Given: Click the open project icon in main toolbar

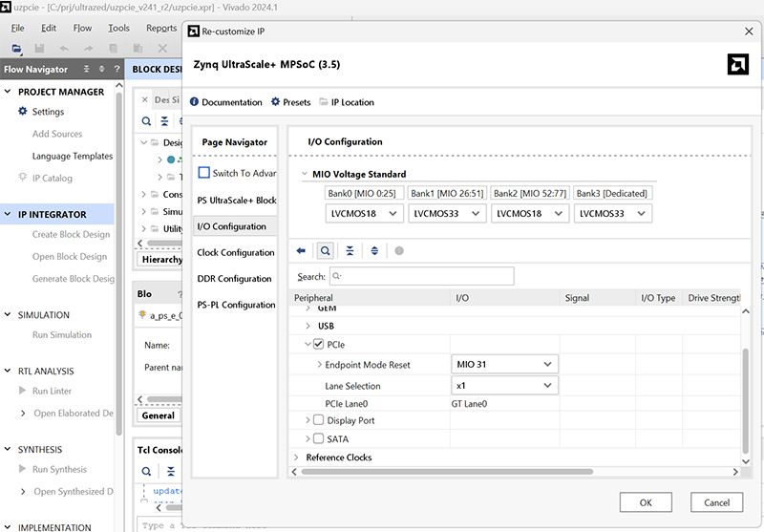Looking at the screenshot, I should click(16, 49).
